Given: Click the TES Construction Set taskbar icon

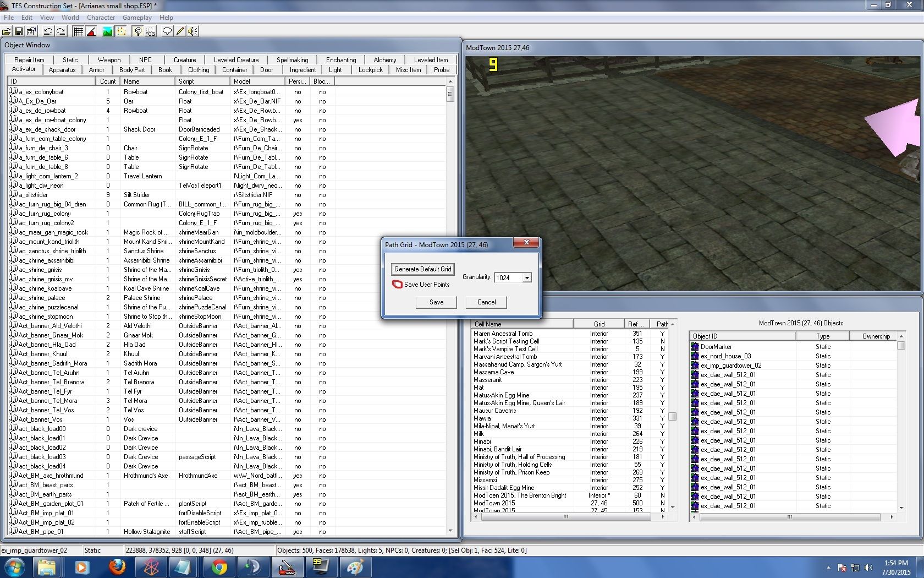Looking at the screenshot, I should (x=287, y=567).
